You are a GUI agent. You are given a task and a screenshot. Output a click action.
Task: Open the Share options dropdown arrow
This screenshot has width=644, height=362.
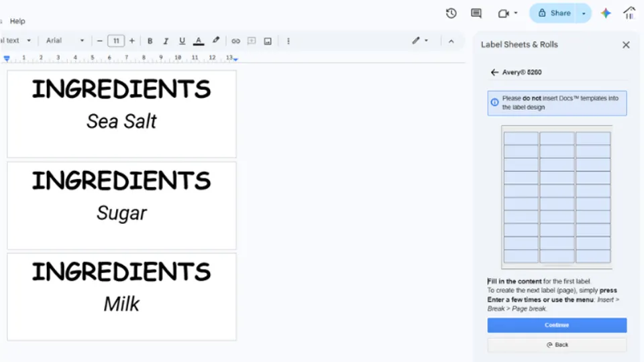[584, 13]
